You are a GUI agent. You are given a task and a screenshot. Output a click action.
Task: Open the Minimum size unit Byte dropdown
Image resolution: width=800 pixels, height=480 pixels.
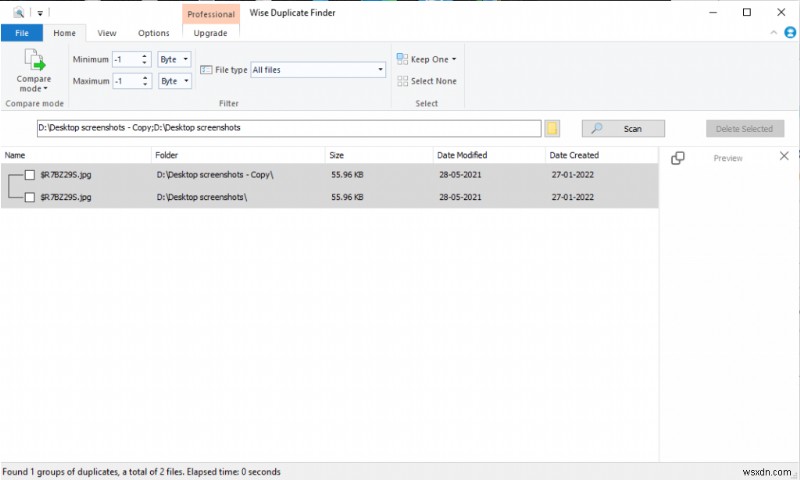(x=174, y=59)
